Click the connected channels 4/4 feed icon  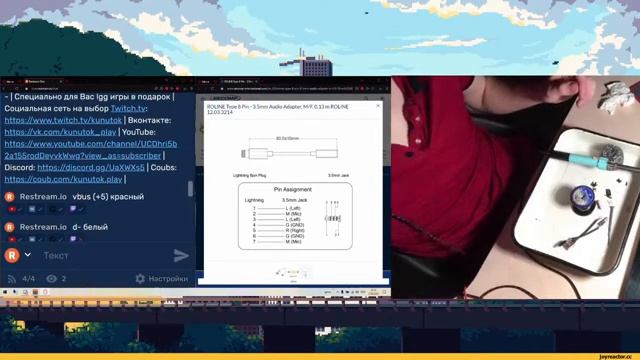click(11, 279)
